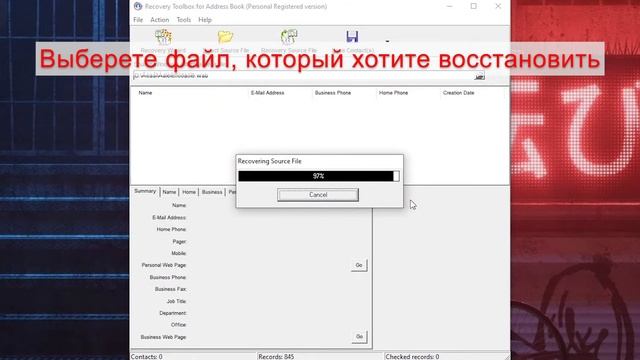Screen dimensions: 640x360
Task: Maximize the Recovery Toolbox window
Action: pyautogui.click(x=473, y=6)
